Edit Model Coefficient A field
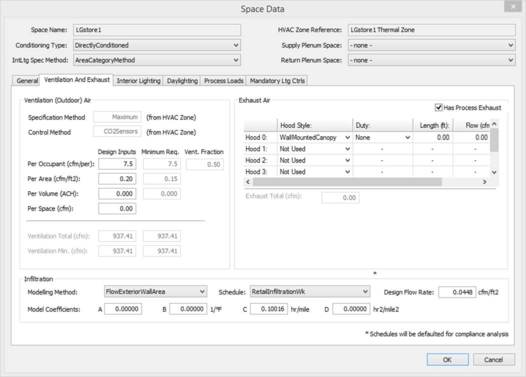 point(123,309)
